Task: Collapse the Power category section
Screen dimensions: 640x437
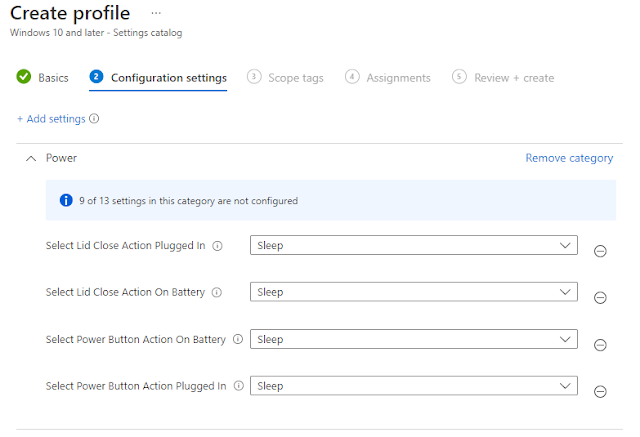Action: pyautogui.click(x=31, y=158)
